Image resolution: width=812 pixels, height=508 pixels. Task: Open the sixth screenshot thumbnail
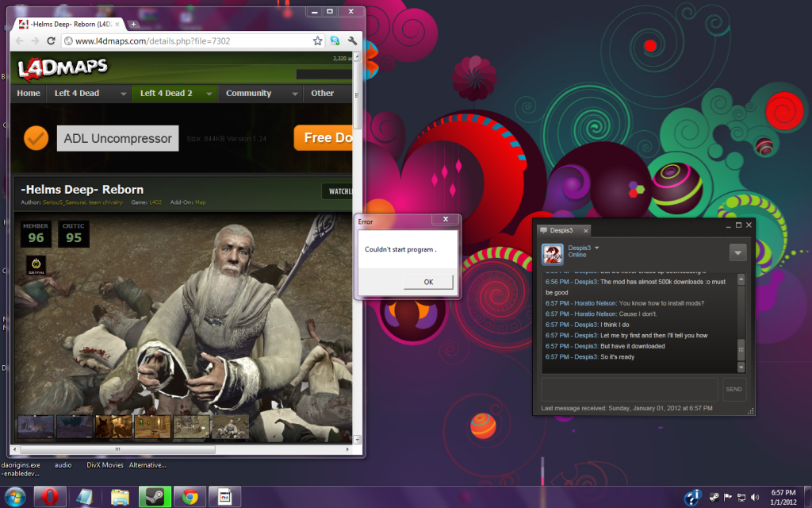point(231,427)
